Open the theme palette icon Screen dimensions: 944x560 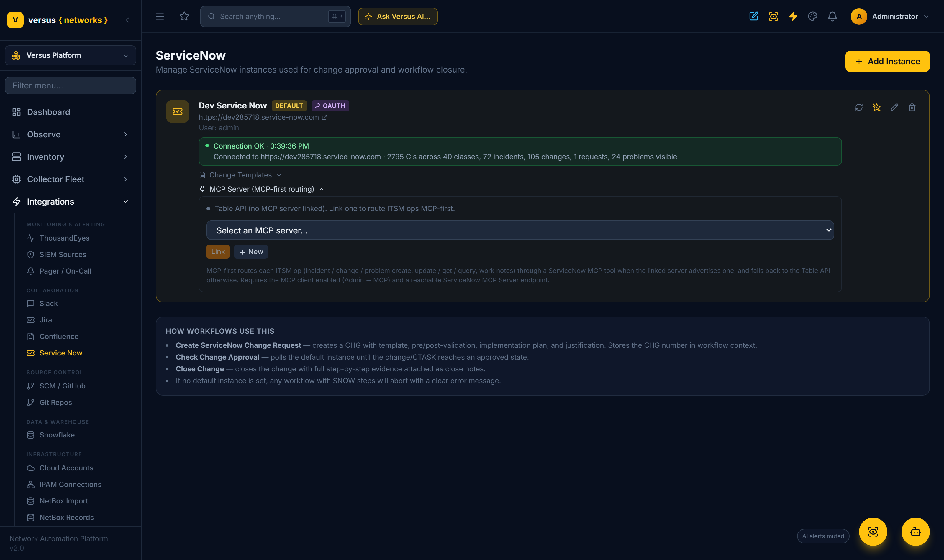pyautogui.click(x=813, y=16)
